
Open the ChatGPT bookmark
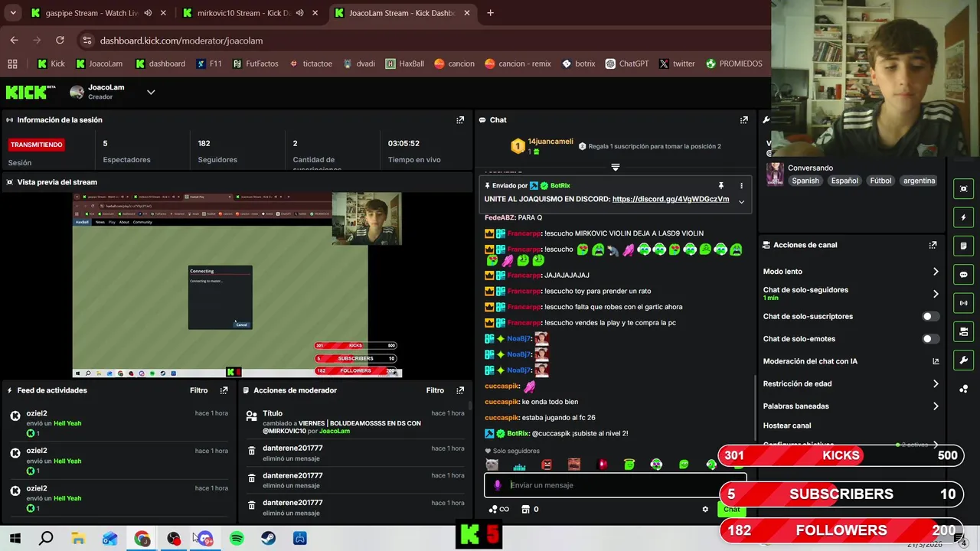tap(626, 64)
